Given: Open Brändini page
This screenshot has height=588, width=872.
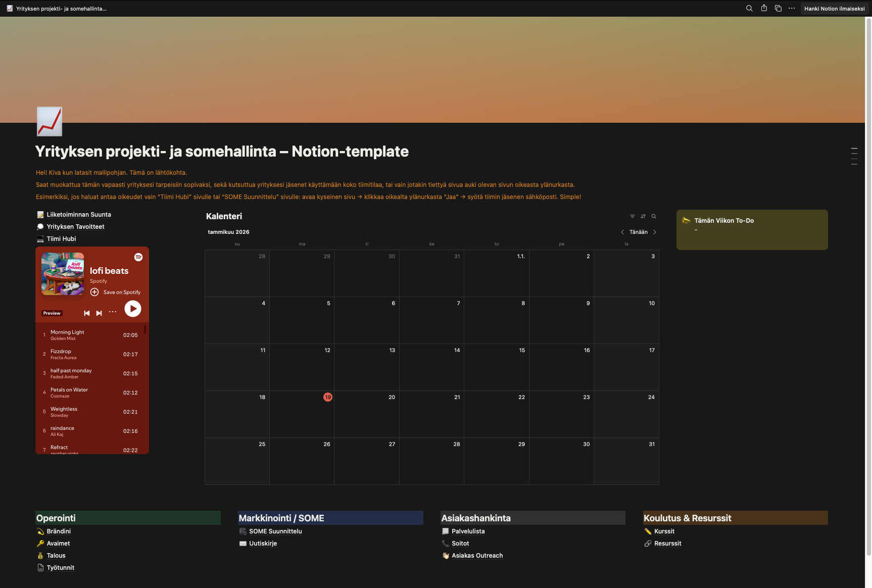Looking at the screenshot, I should [x=54, y=531].
